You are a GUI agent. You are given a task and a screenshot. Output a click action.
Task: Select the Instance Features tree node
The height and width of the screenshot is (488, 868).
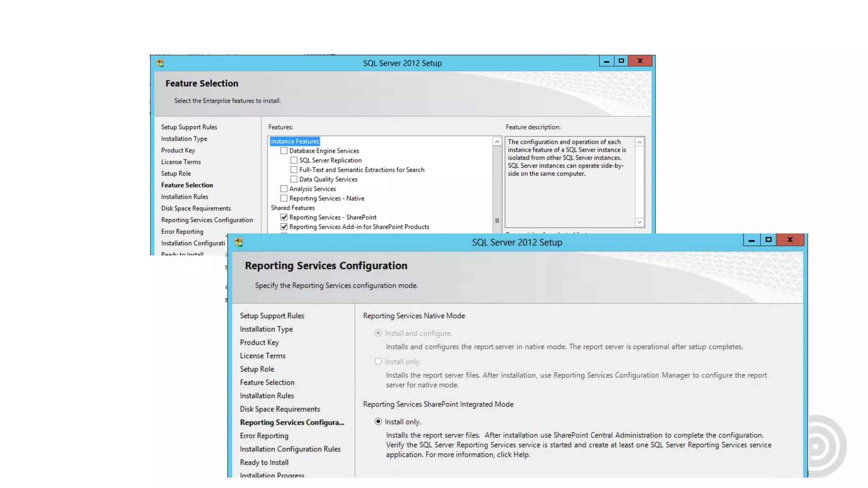click(x=295, y=141)
